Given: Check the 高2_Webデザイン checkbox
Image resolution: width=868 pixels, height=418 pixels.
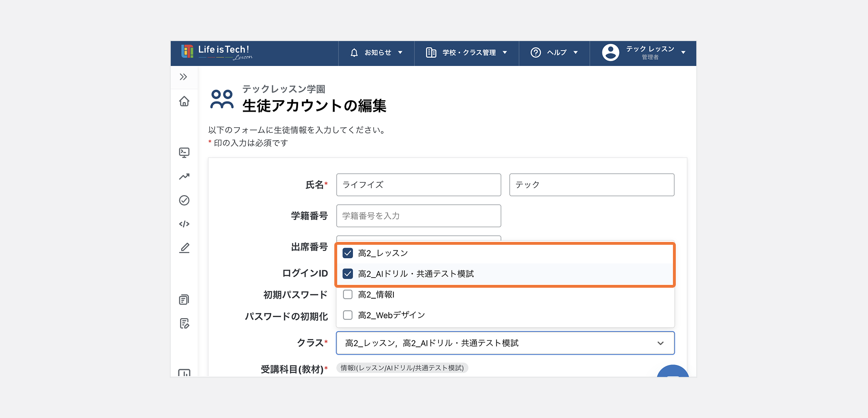Looking at the screenshot, I should [x=348, y=315].
